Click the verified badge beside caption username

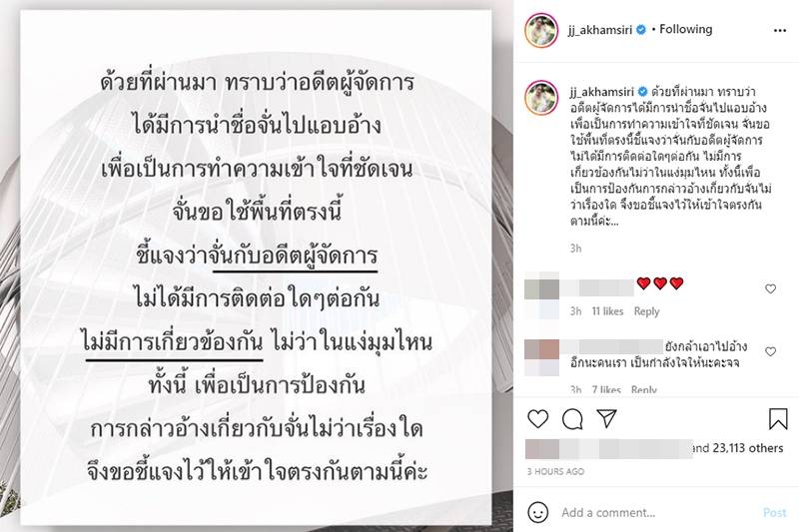(x=642, y=92)
